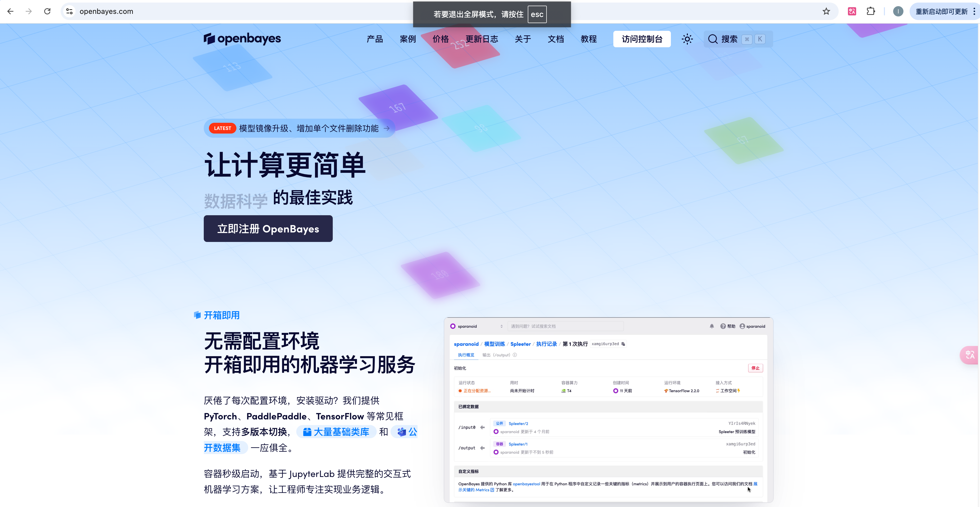Reload the page with the refresh icon
The height and width of the screenshot is (507, 980).
tap(47, 11)
